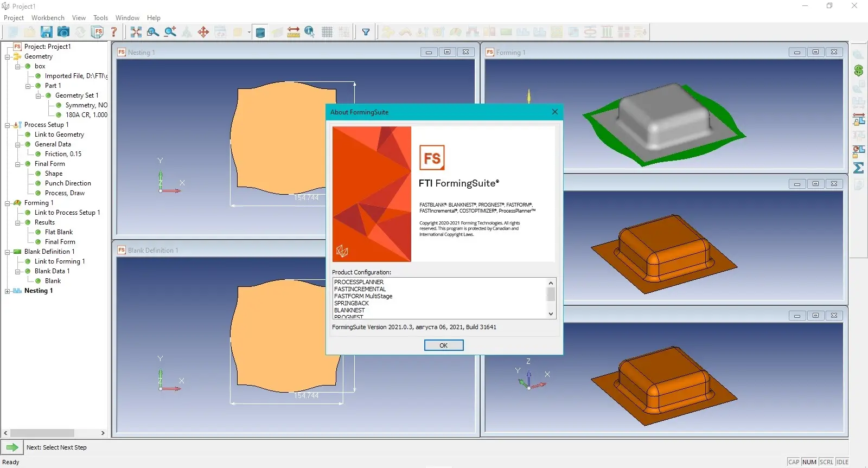Collapse the Process Setup 1 node
The image size is (868, 468).
8,125
